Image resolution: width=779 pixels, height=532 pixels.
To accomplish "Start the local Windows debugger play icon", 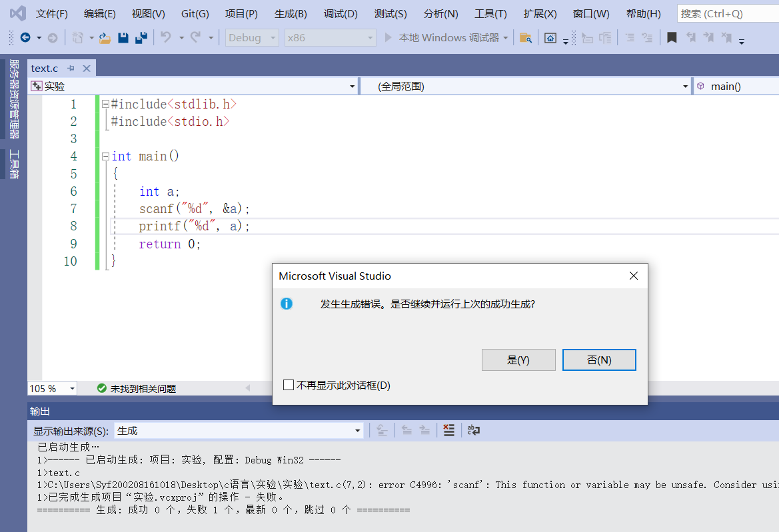I will point(388,38).
